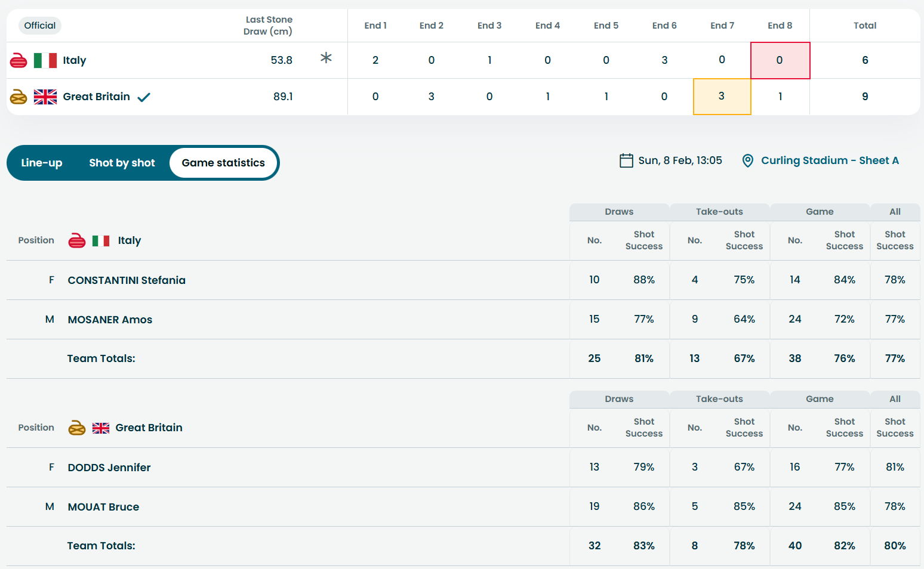Click Great Britain's yellow-highlighted End 7 score cell

pos(722,97)
